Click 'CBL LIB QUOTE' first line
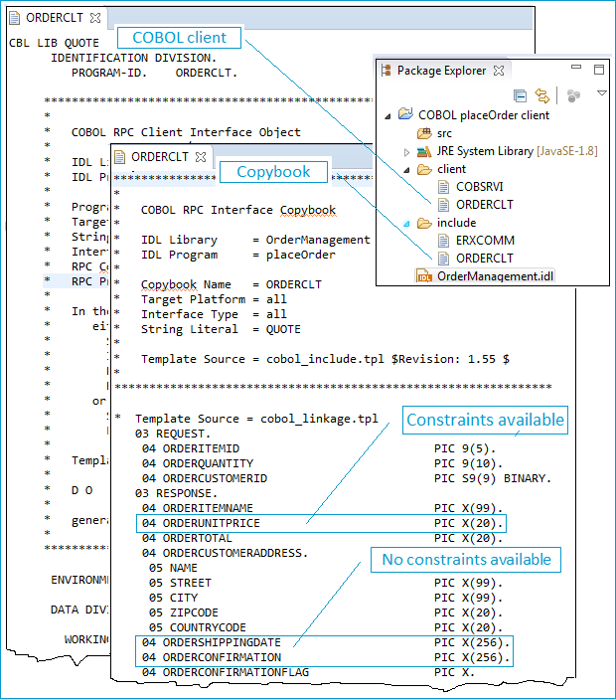This screenshot has height=699, width=616. (x=54, y=43)
